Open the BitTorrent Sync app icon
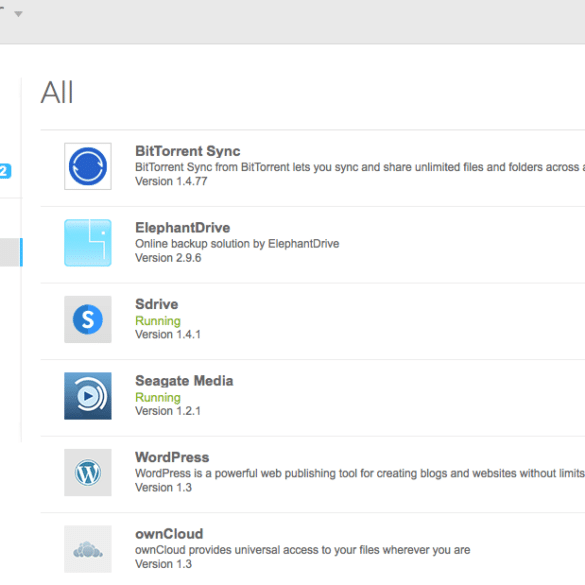The width and height of the screenshot is (585, 585). tap(88, 166)
